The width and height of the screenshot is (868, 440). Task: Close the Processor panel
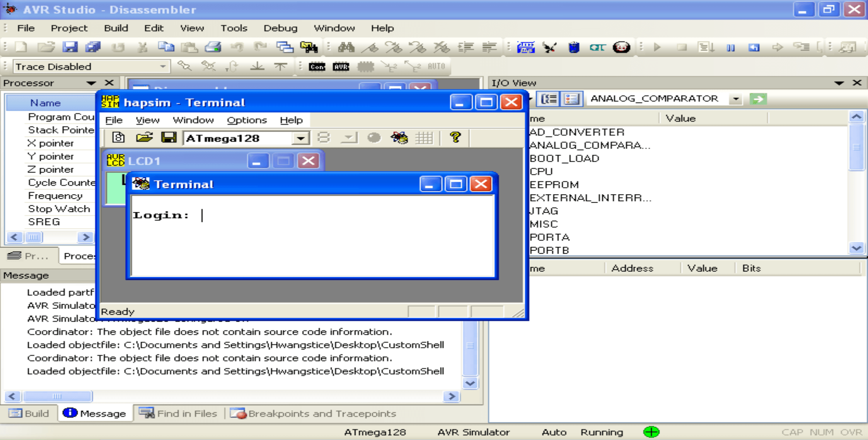[x=109, y=83]
